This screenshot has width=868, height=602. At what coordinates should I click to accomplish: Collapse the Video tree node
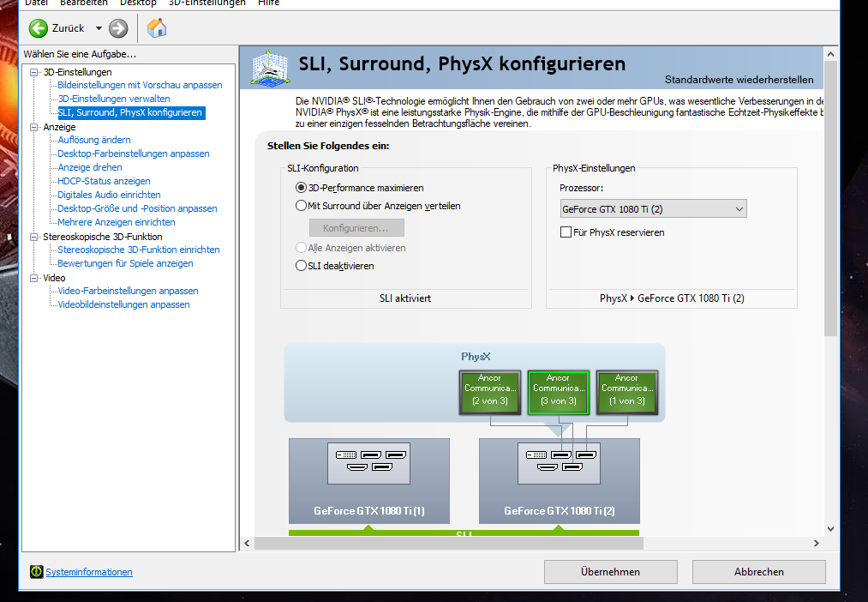pos(34,278)
